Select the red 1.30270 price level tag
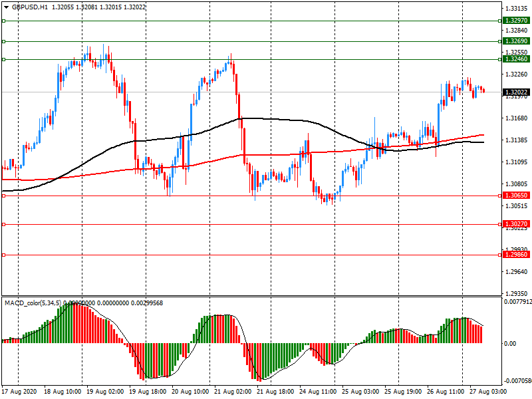This screenshot has height=399, width=532. [516, 225]
